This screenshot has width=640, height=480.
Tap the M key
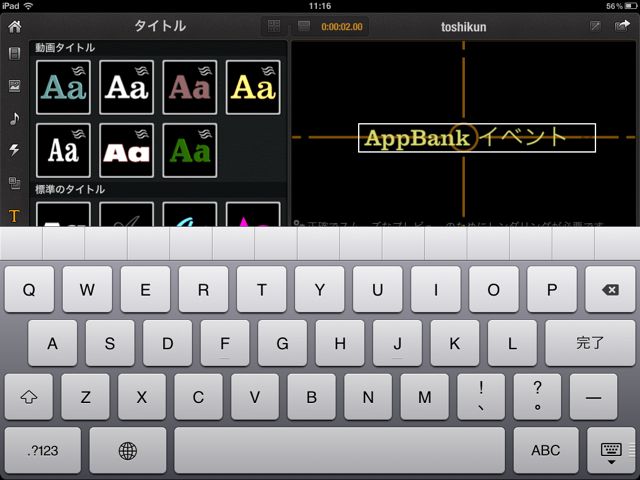point(424,397)
